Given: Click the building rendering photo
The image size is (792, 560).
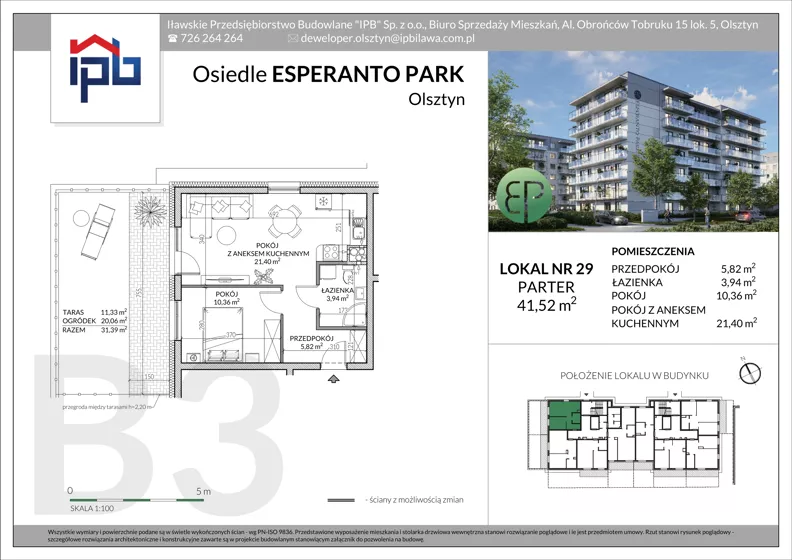Looking at the screenshot, I should click(633, 141).
